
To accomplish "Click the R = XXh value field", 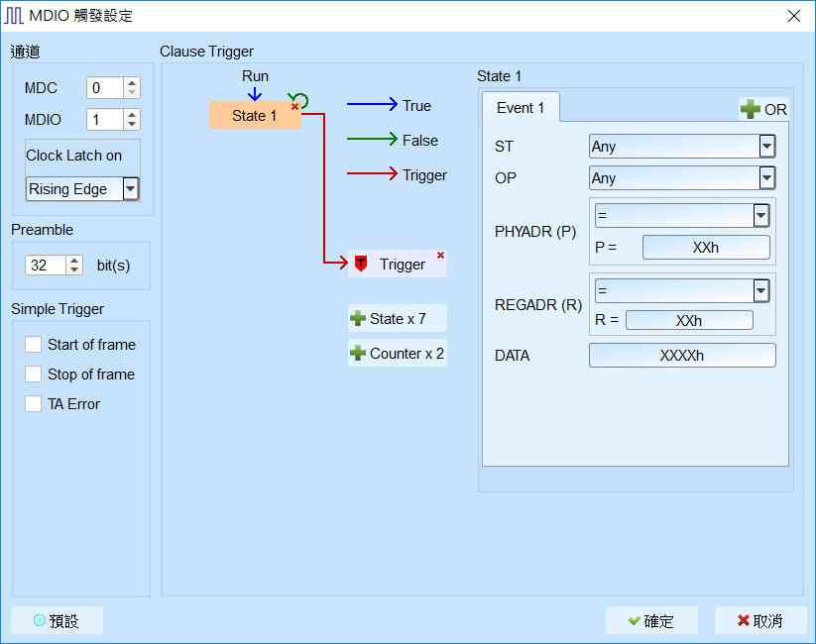I will tap(689, 320).
